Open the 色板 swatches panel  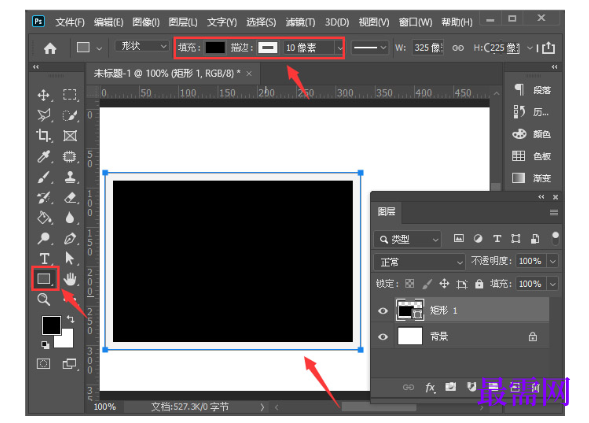(532, 156)
